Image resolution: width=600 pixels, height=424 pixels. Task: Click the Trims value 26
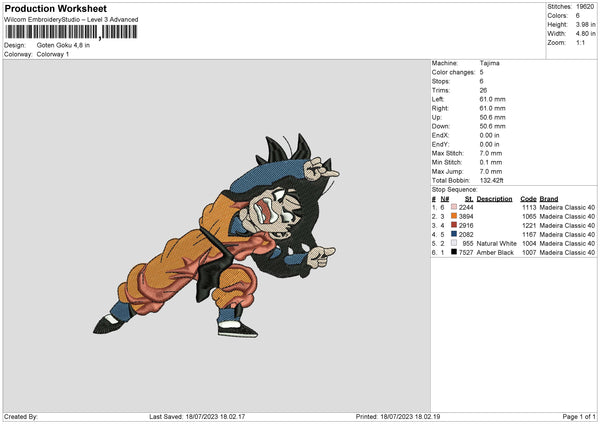click(x=483, y=90)
